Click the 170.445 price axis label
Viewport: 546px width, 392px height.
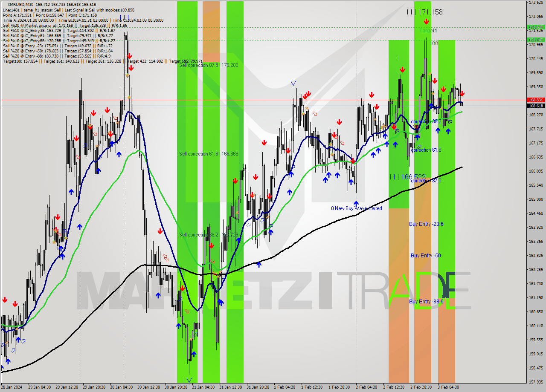click(x=536, y=58)
